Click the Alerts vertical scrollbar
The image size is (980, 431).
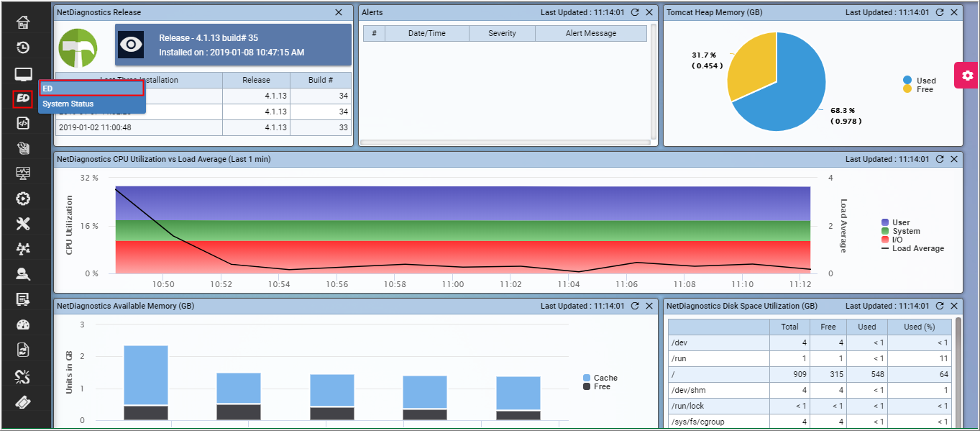654,81
